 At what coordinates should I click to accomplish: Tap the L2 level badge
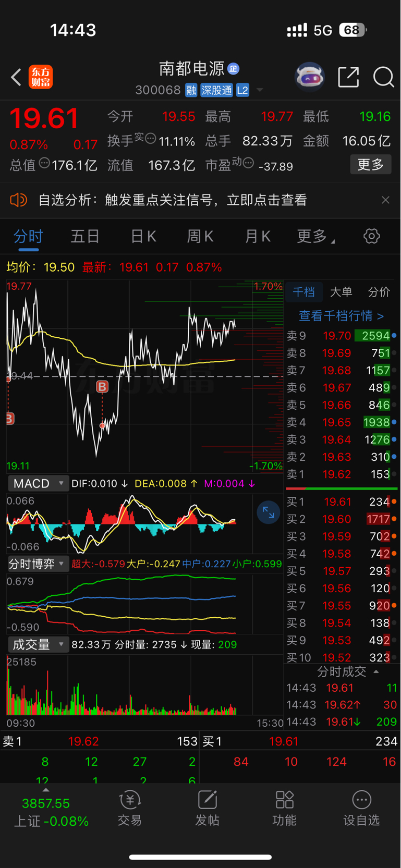[242, 90]
